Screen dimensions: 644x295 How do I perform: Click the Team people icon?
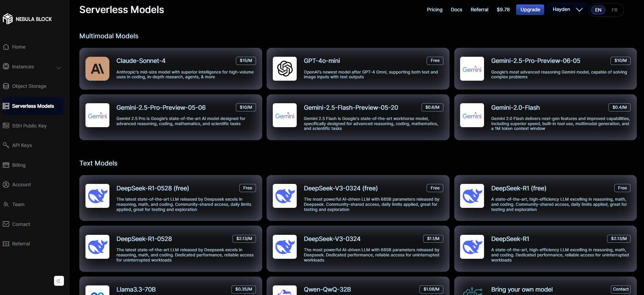6,204
